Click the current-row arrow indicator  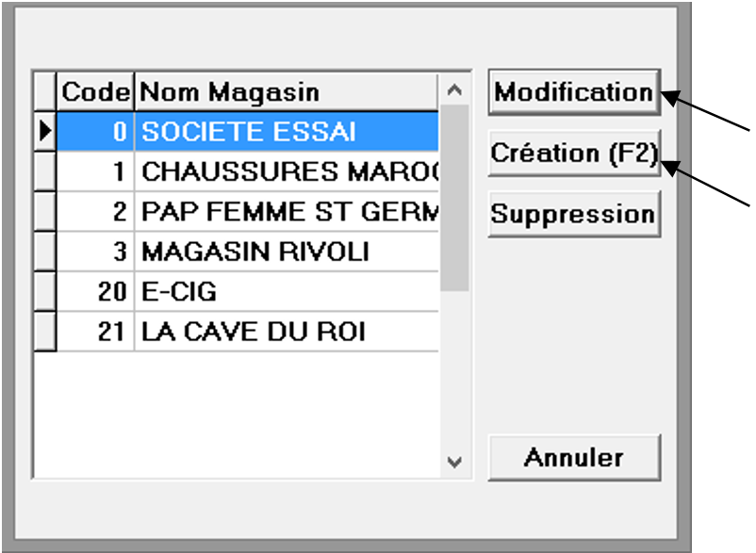pos(44,132)
